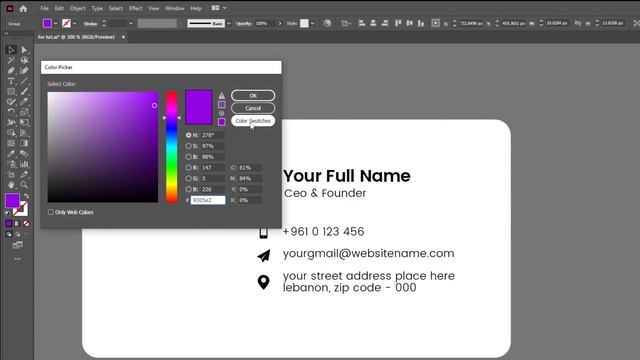640x360 pixels.
Task: Select the Magic Wand tool
Action: point(11,60)
